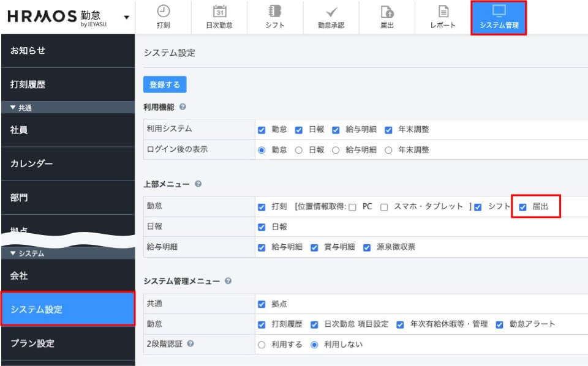Screen dimensions: 588x366
Task: Toggle the 年末調整 checkbox in 利用システム
Action: coord(388,130)
